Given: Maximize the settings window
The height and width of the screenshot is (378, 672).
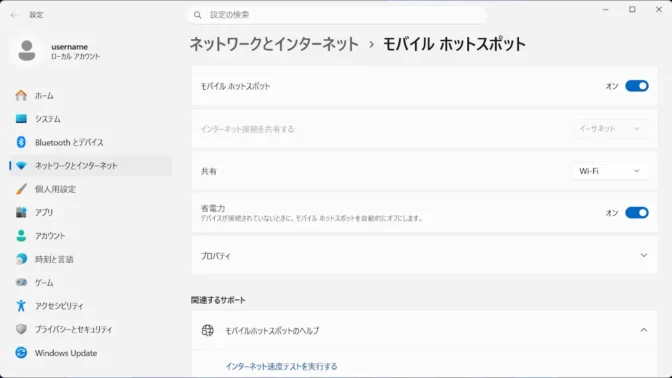Looking at the screenshot, I should click(632, 9).
